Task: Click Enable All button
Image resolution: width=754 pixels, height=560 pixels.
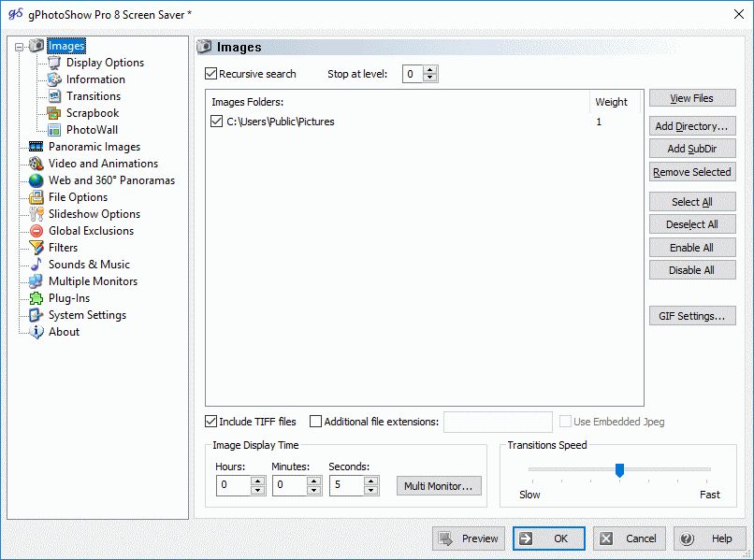Action: click(692, 248)
